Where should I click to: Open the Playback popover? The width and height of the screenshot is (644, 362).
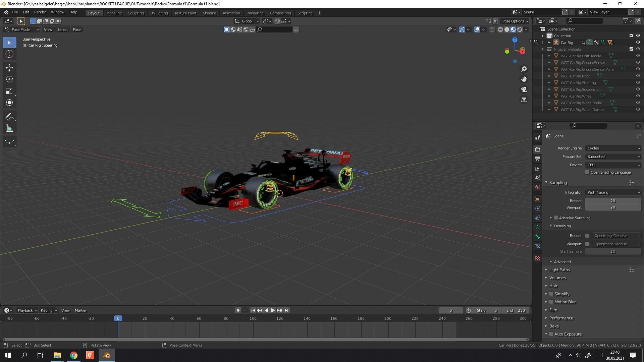(x=27, y=310)
